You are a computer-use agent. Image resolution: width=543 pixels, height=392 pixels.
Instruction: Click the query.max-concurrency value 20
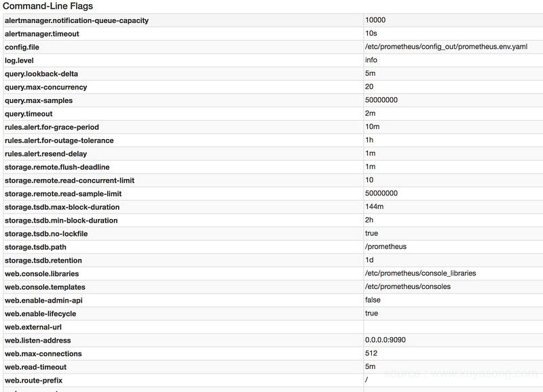click(369, 87)
